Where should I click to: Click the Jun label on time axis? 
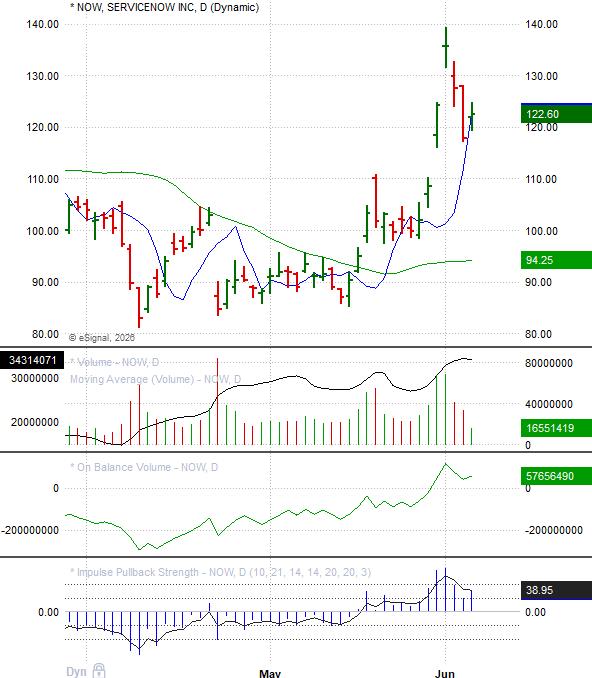point(445,673)
